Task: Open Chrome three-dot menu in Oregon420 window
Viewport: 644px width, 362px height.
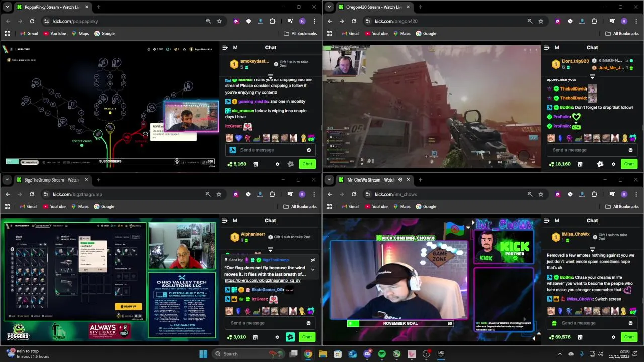Action: pos(636,21)
